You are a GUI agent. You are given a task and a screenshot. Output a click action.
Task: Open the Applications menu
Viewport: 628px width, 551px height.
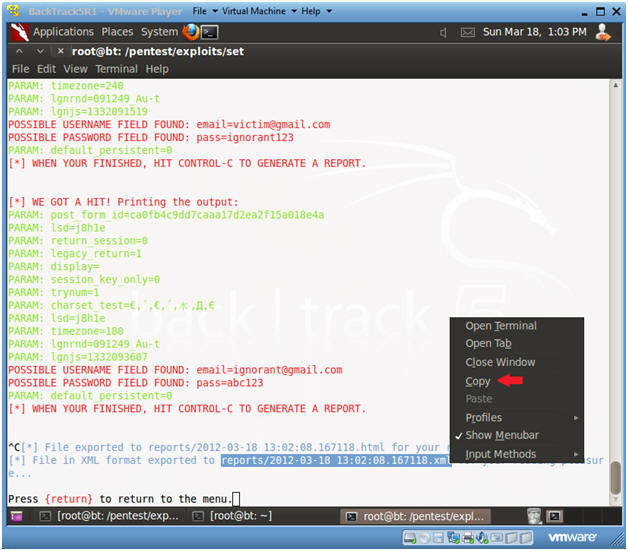pos(63,32)
